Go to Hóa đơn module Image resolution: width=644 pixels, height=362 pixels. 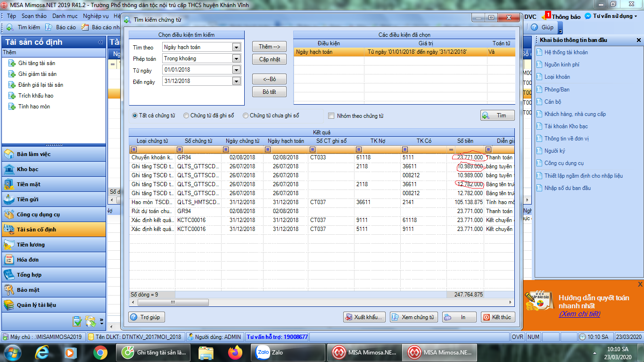click(x=54, y=260)
